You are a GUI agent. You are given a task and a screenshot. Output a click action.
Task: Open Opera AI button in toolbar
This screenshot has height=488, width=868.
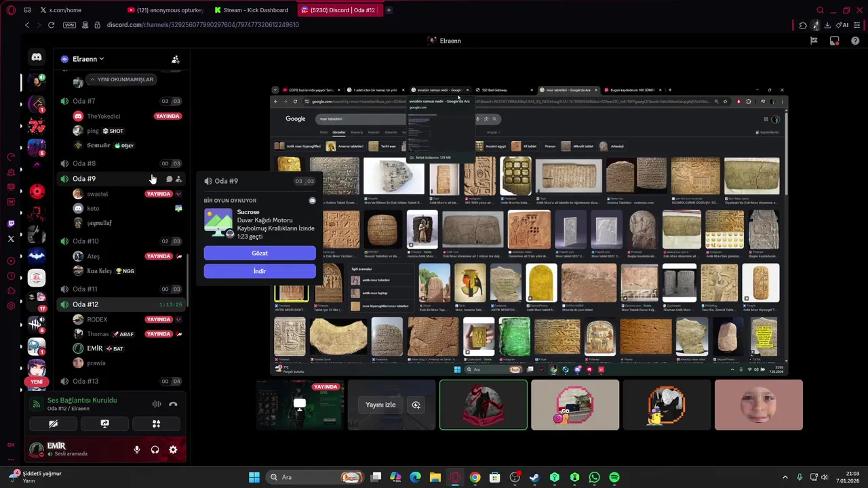(x=843, y=25)
